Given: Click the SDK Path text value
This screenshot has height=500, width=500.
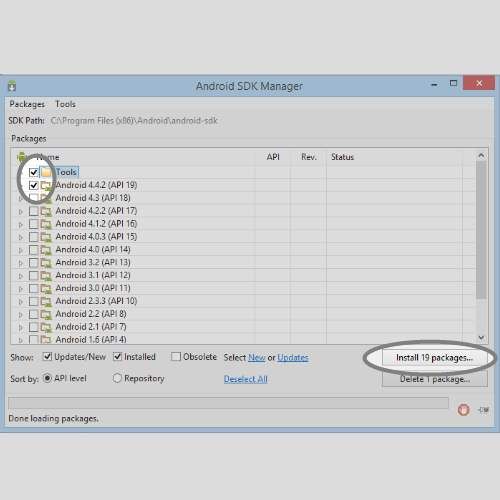Looking at the screenshot, I should click(x=134, y=121).
